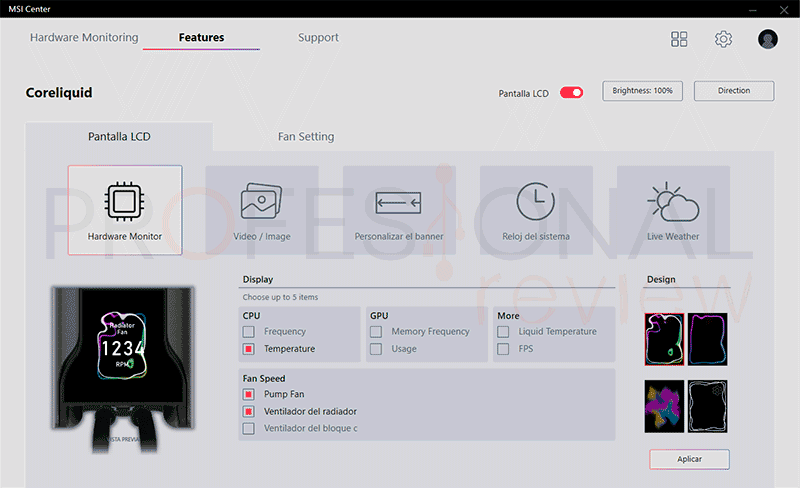Close the MSI Center window
This screenshot has height=488, width=800.
click(784, 10)
